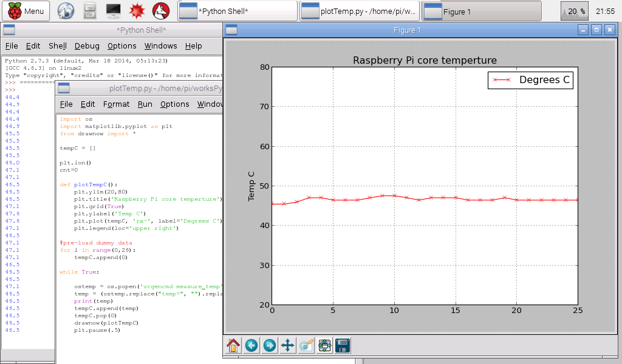Open Figure 1 window menu icon
The height and width of the screenshot is (364, 622).
[x=231, y=30]
